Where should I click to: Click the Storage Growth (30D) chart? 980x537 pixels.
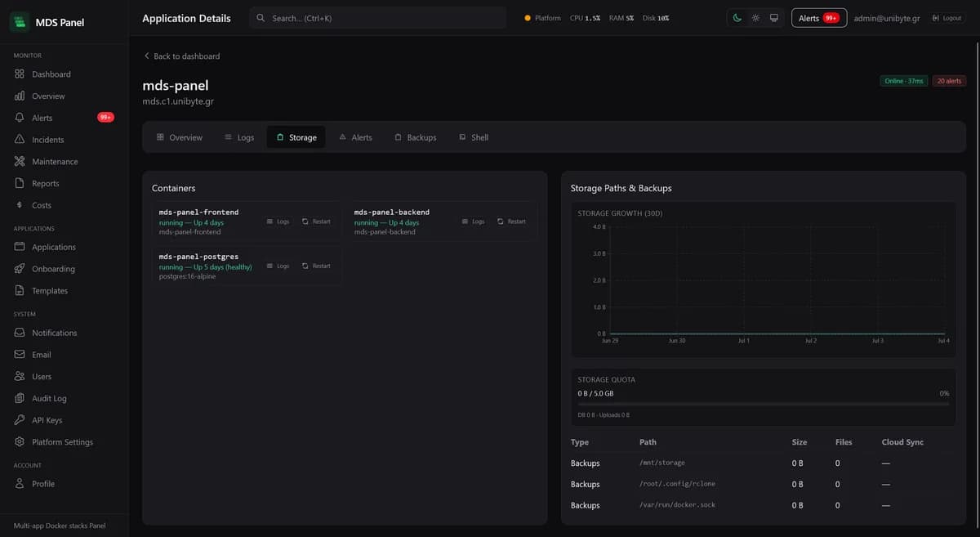click(763, 280)
